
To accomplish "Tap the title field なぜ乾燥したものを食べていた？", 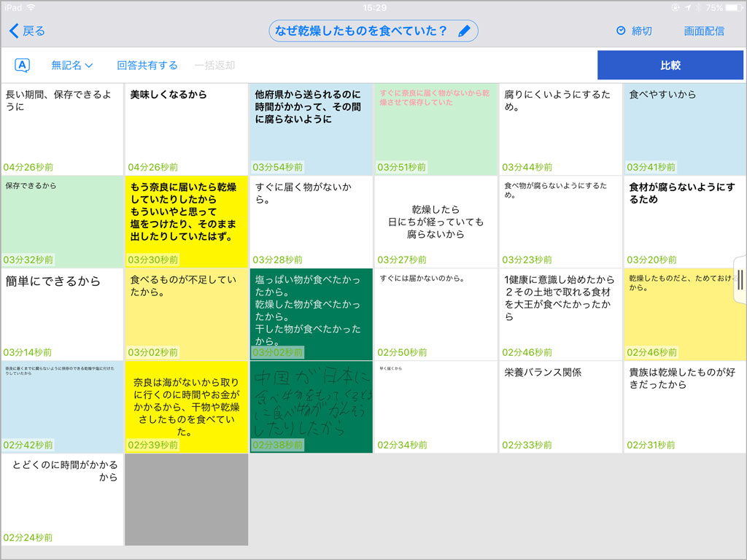I will (361, 31).
